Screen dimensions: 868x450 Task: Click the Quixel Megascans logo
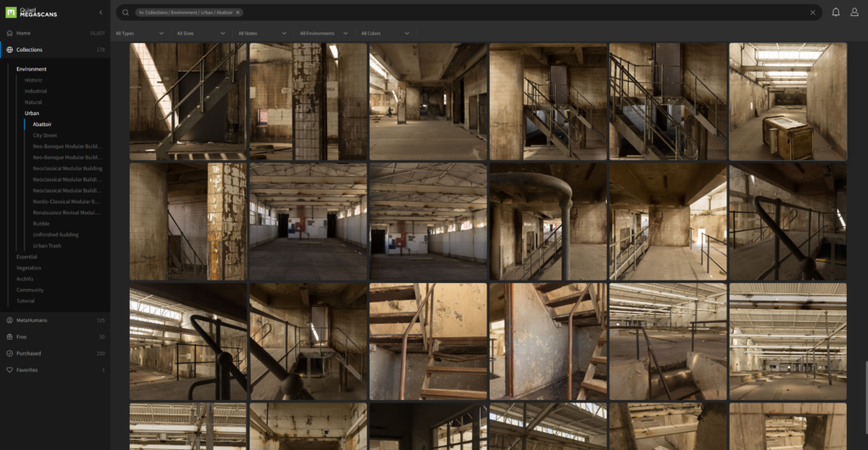click(31, 12)
